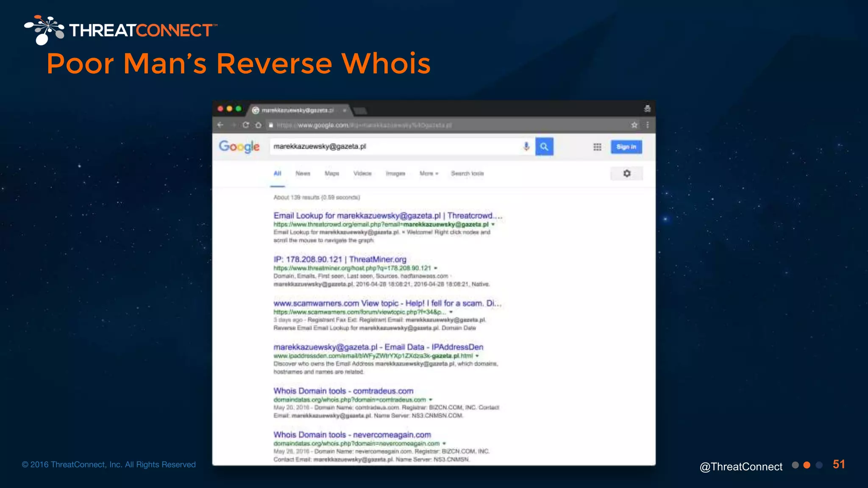Reload the page with refresh icon
The image size is (868, 488).
246,125
